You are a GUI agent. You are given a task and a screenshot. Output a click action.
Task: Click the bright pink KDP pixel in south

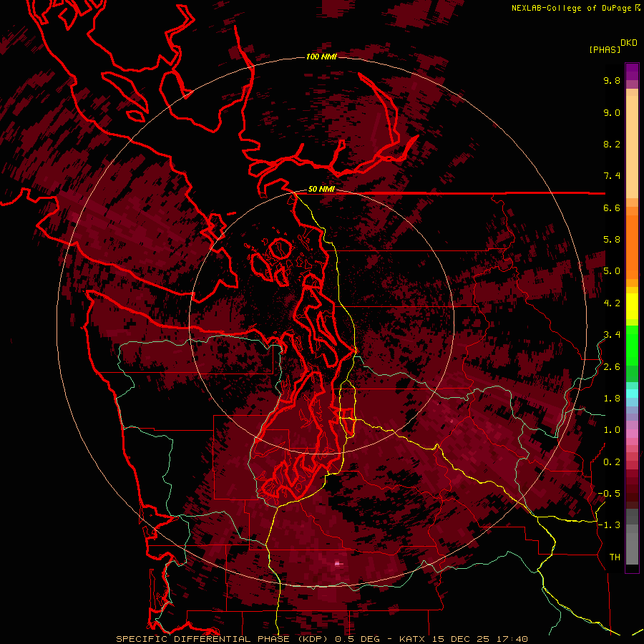(338, 564)
